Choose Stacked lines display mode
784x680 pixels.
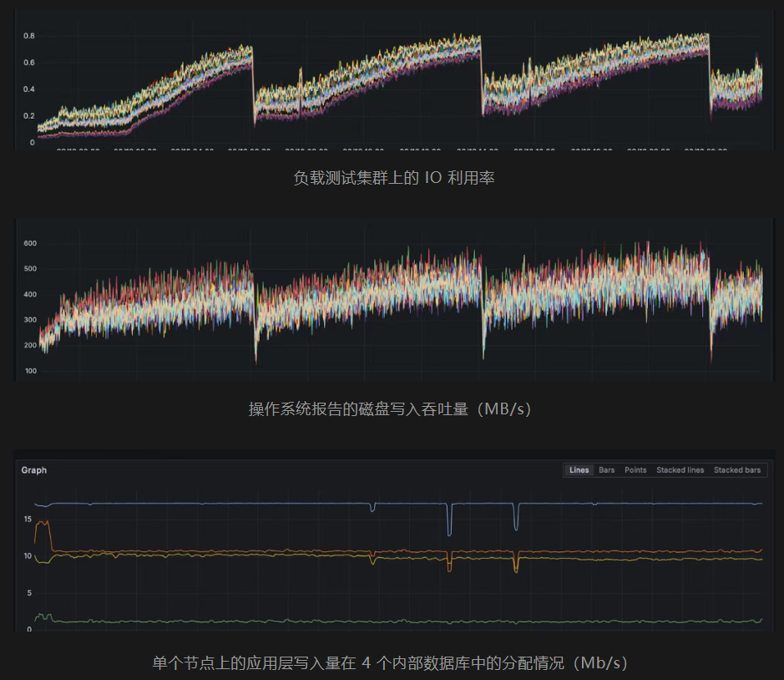tap(680, 470)
